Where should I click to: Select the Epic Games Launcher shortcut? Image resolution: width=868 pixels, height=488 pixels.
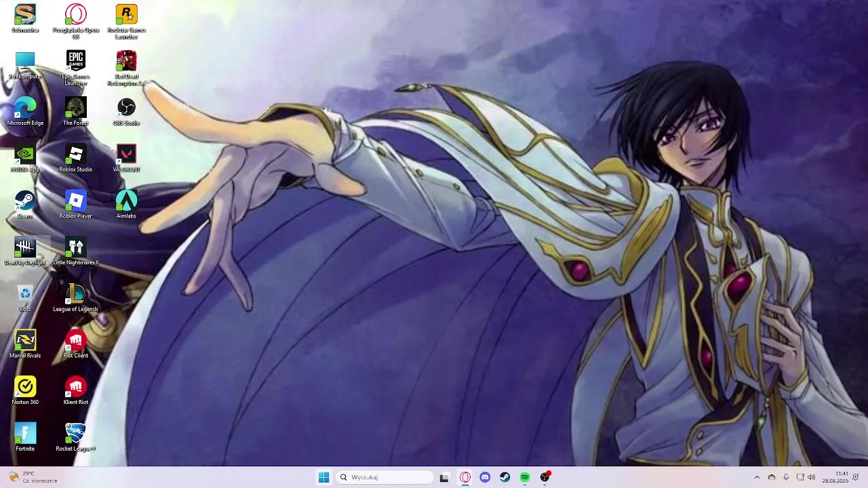click(75, 68)
